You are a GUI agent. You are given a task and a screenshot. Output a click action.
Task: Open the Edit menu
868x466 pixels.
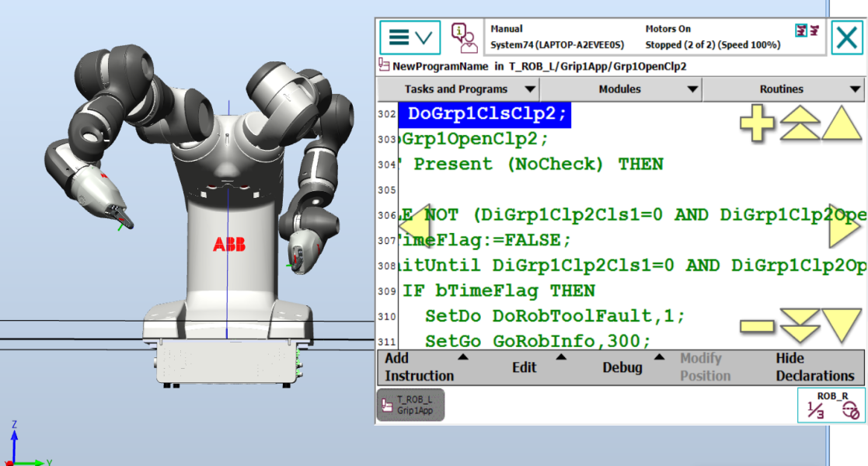[525, 367]
